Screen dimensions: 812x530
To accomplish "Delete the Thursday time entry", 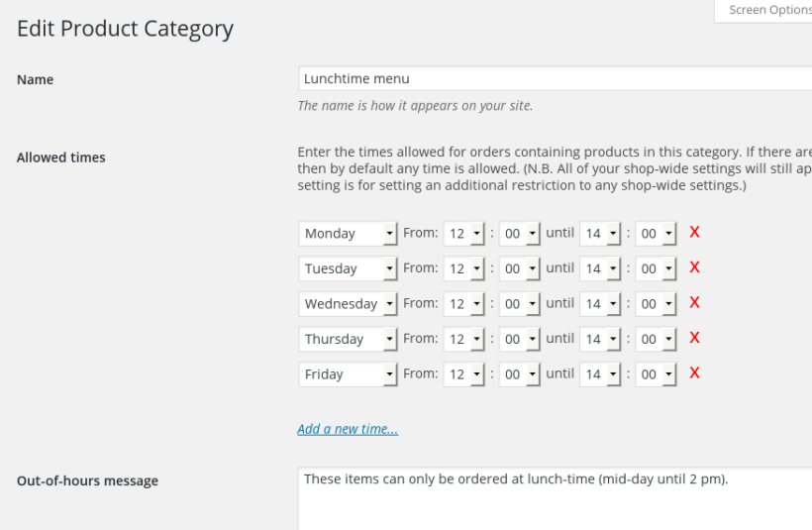I will coord(694,338).
